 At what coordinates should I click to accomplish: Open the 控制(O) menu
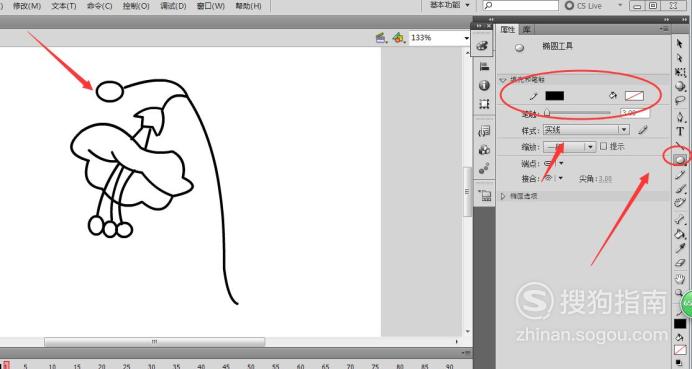pos(136,6)
